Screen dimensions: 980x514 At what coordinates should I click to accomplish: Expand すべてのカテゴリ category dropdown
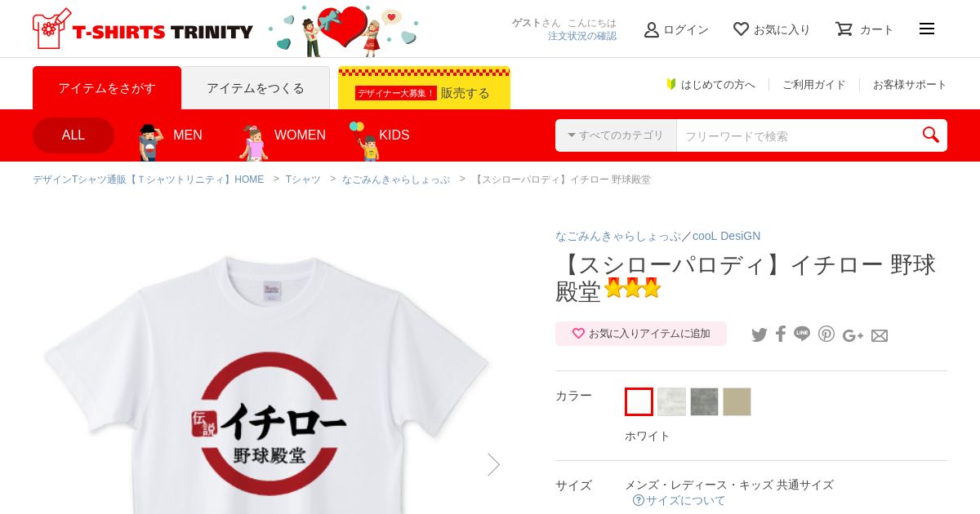point(616,135)
